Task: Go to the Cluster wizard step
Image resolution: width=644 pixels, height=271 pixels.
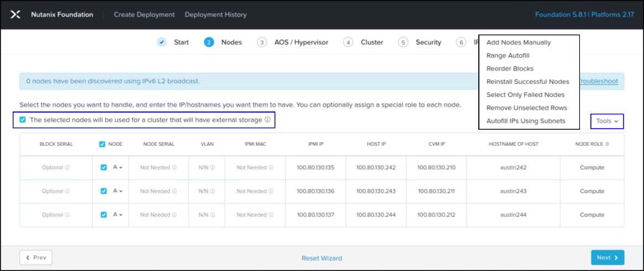Action: (x=372, y=42)
